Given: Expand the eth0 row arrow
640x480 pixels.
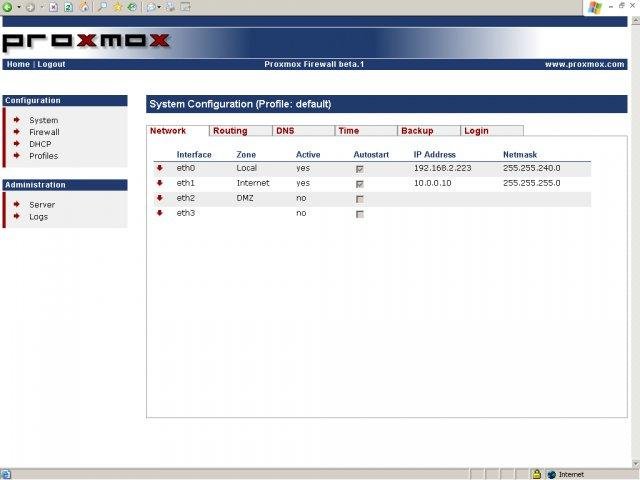Looking at the screenshot, I should (160, 168).
